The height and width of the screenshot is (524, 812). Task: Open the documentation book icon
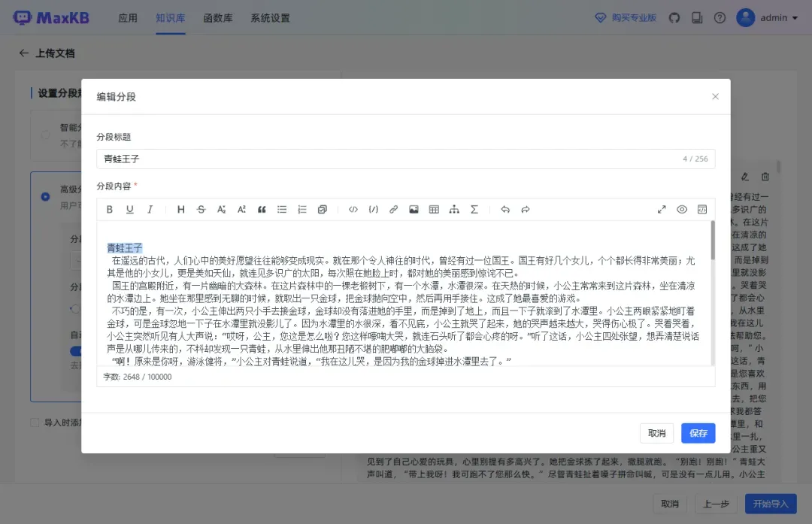click(x=697, y=17)
